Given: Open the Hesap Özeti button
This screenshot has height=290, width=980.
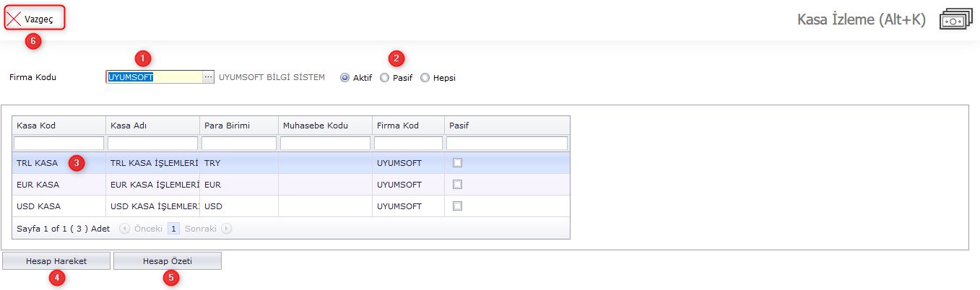Looking at the screenshot, I should point(168,261).
